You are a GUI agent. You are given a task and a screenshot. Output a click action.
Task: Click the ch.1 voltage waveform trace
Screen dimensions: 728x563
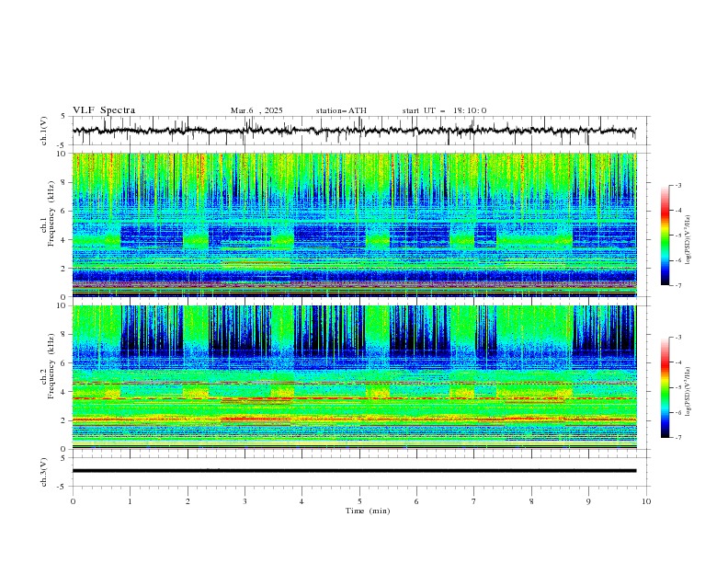354,131
